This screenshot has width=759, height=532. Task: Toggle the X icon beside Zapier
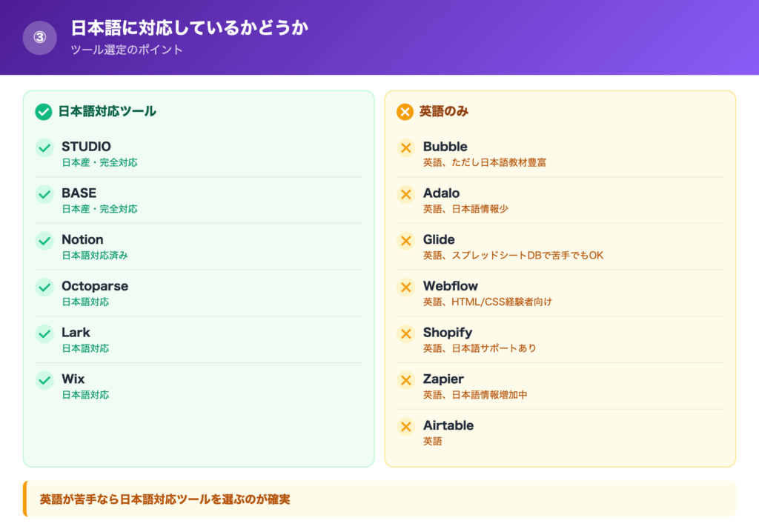(x=405, y=381)
